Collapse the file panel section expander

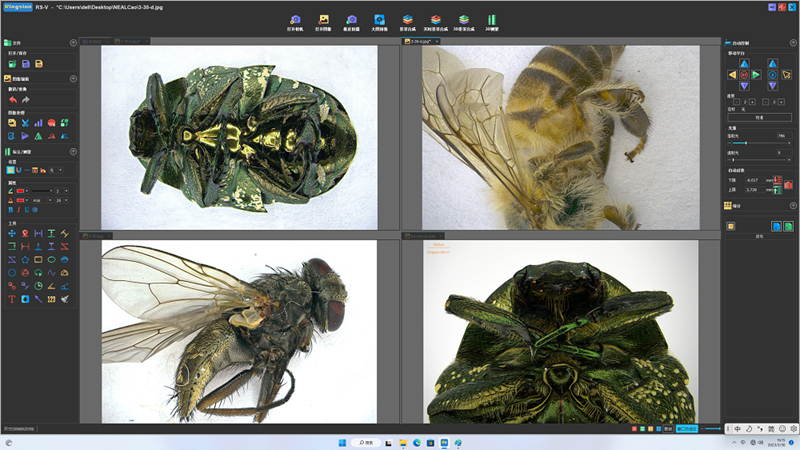coord(73,43)
